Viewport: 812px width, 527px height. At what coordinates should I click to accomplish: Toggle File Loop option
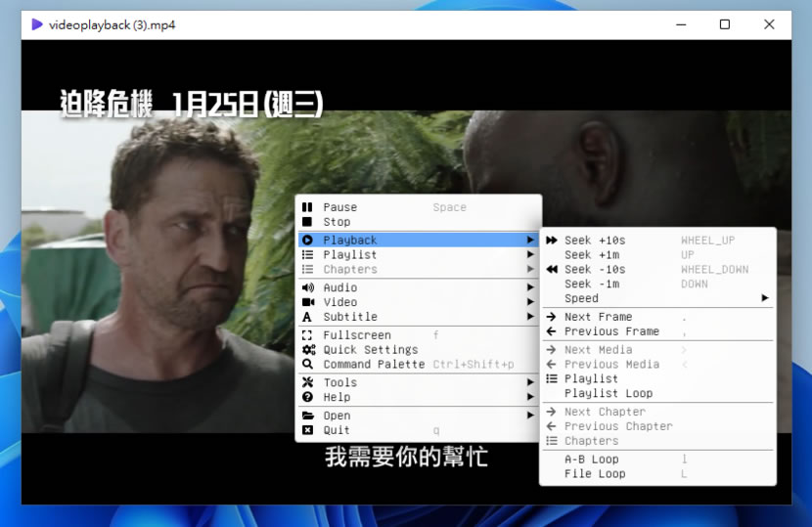coord(595,474)
